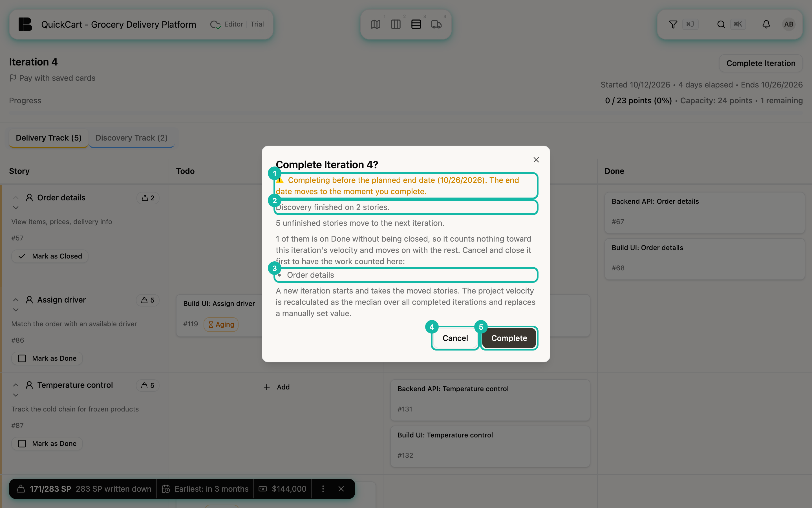Click the persona icon beside Order details
Screen dimensions: 812x508
click(29, 198)
